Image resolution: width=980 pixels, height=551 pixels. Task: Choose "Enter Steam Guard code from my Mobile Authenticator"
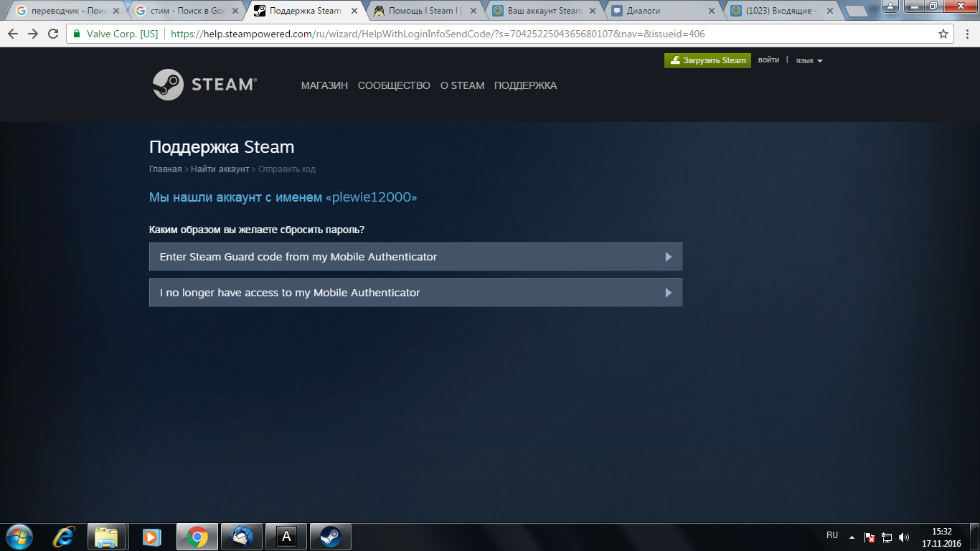tap(415, 257)
